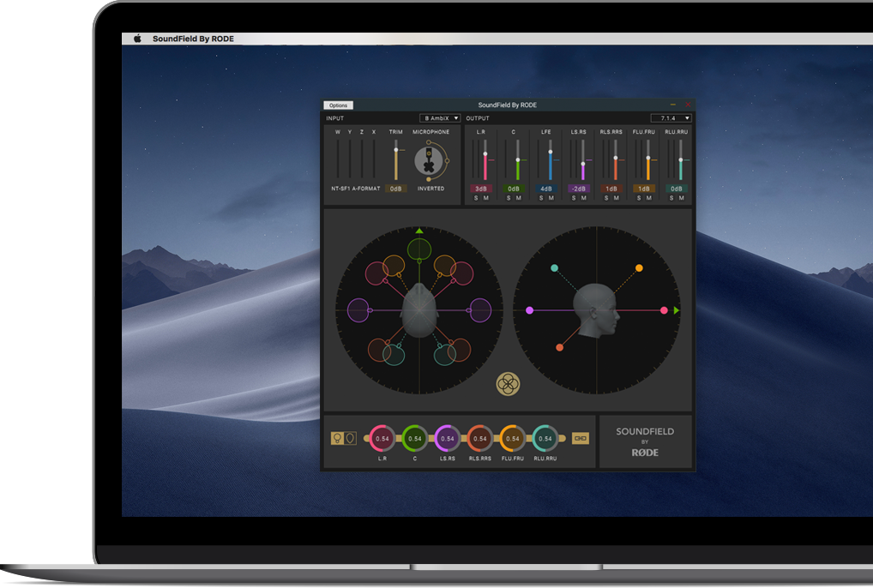Click the L.R 3dB gain value

481,189
